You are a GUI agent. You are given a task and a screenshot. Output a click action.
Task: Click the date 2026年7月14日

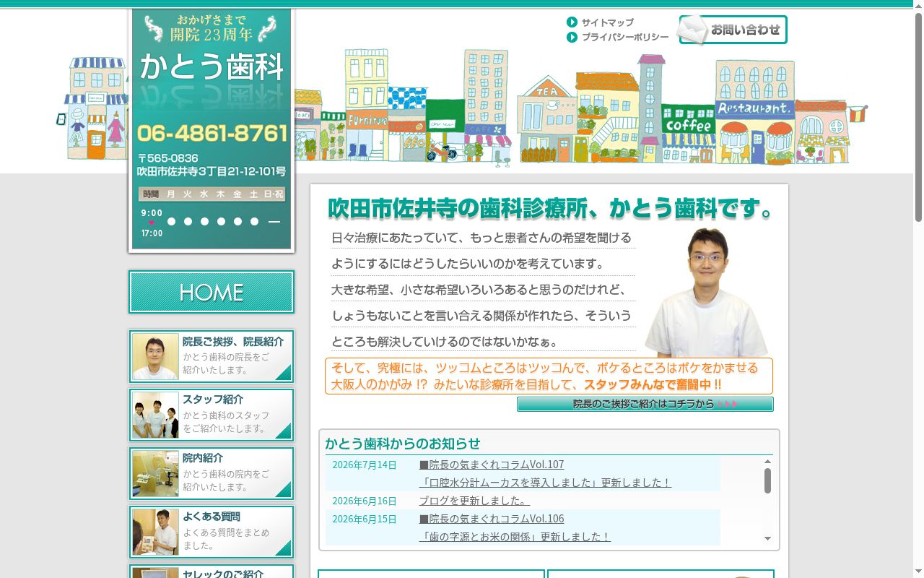point(365,465)
